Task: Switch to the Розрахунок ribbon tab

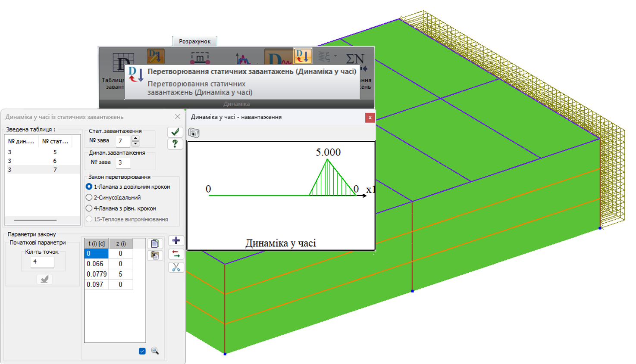Action: (x=194, y=41)
